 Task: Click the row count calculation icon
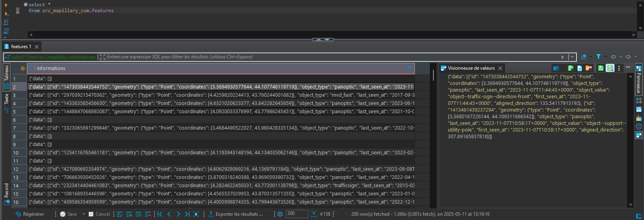[x=314, y=214]
